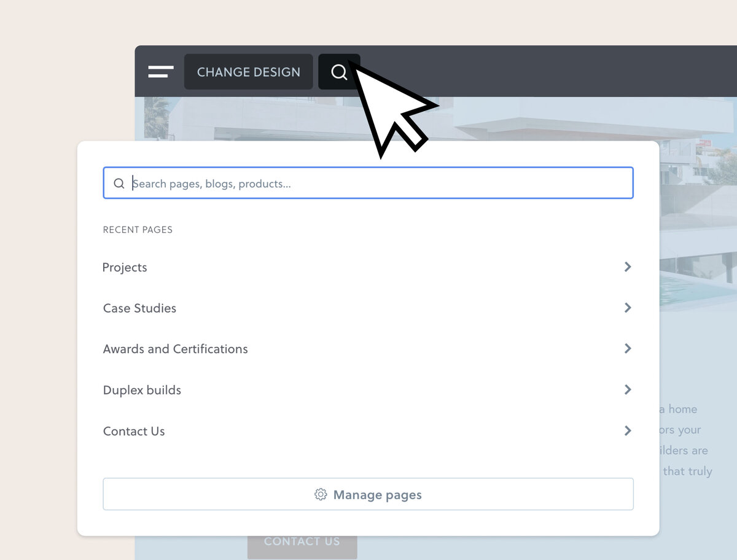This screenshot has width=737, height=560.
Task: Open the Case Studies page link
Action: click(x=139, y=308)
